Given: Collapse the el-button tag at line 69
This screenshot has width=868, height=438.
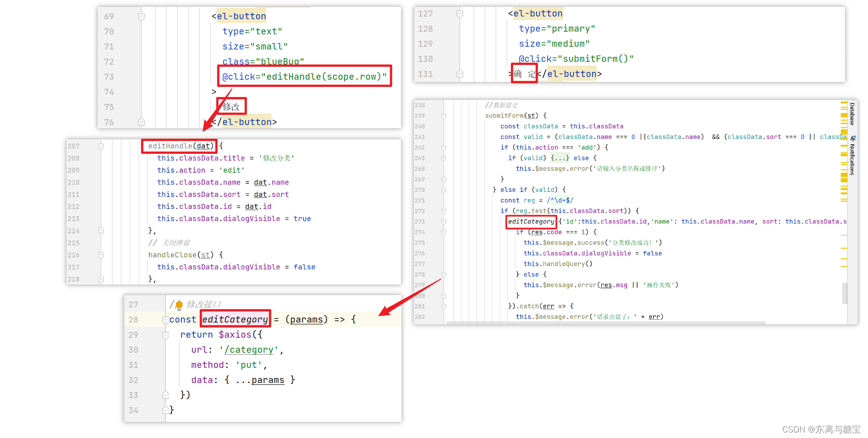Looking at the screenshot, I should [x=141, y=16].
